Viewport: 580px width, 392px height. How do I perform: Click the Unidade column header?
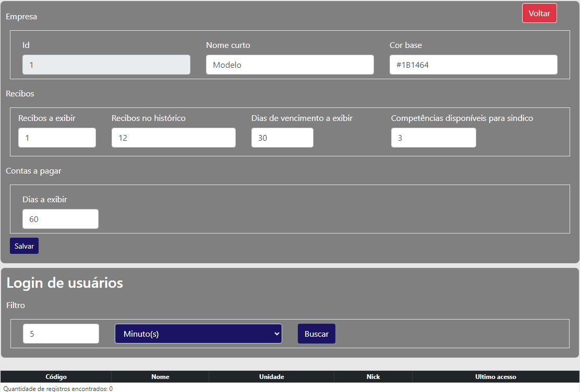click(271, 376)
